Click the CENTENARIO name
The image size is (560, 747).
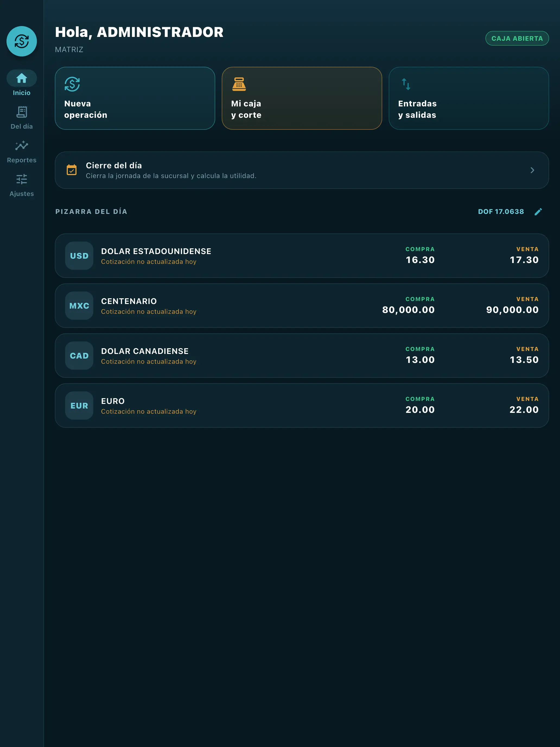(129, 301)
